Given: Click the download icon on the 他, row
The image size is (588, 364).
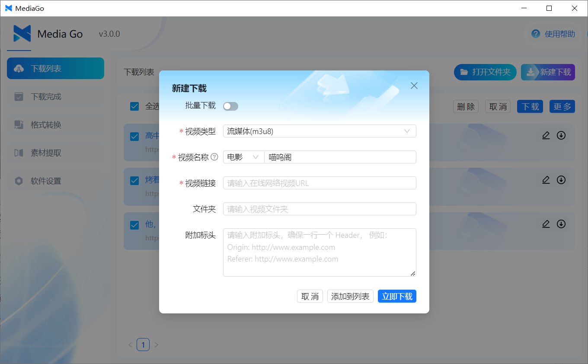Looking at the screenshot, I should tap(561, 224).
